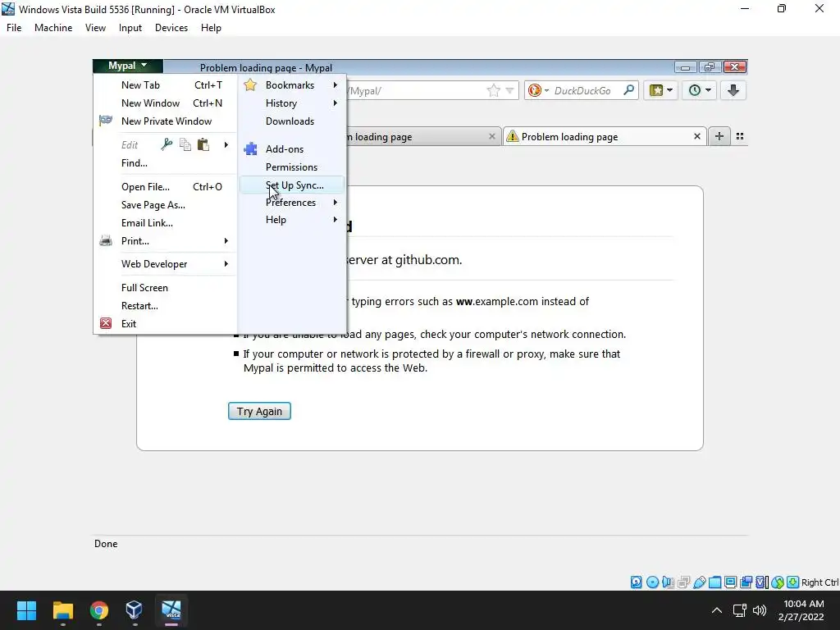
Task: Click the private window mask icon
Action: [x=106, y=121]
